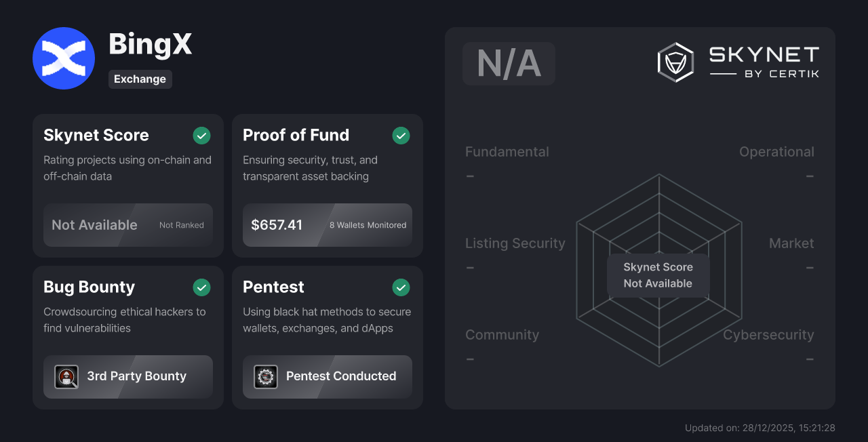Expand the Fundamental axis on the radar chart
Screen dimensions: 868x442
507,152
